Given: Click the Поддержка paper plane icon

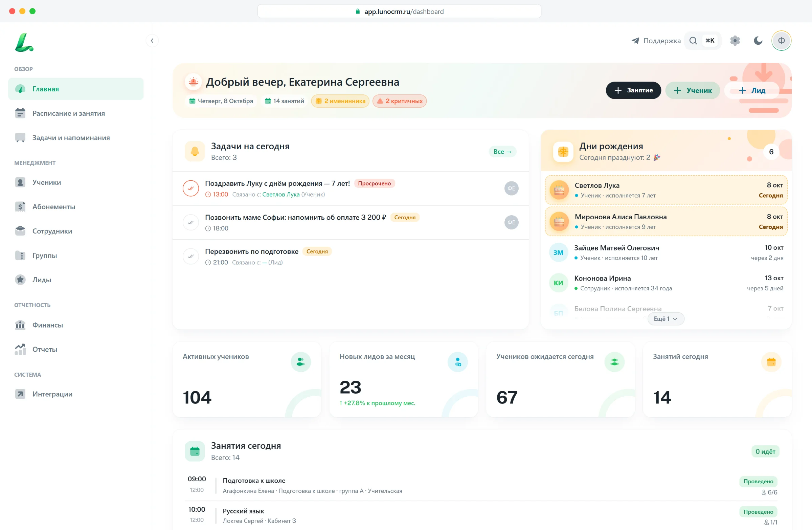Looking at the screenshot, I should pos(635,41).
